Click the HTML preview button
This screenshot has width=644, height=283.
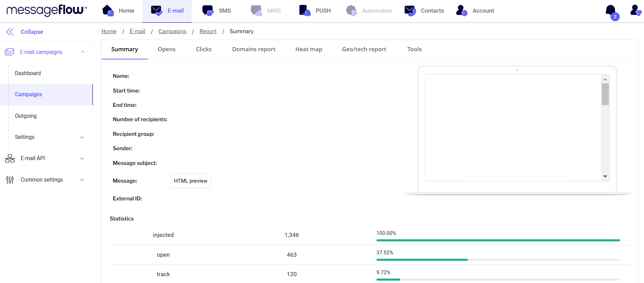click(191, 181)
